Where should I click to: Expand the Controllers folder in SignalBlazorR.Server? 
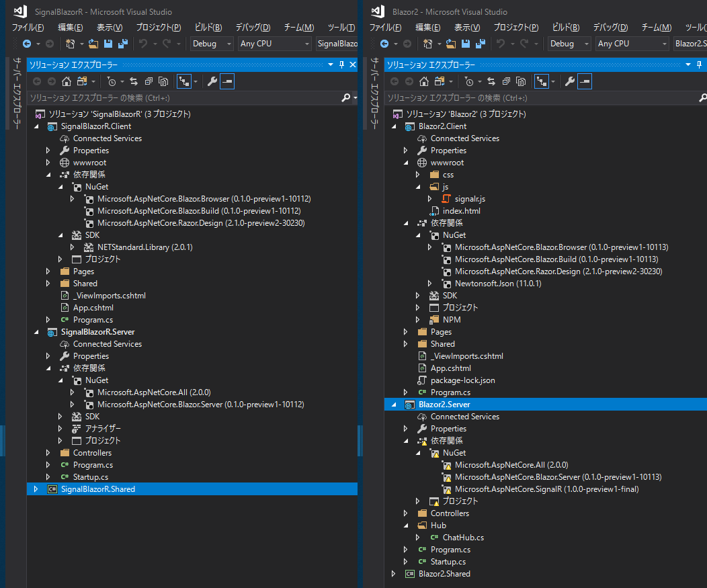pos(46,452)
